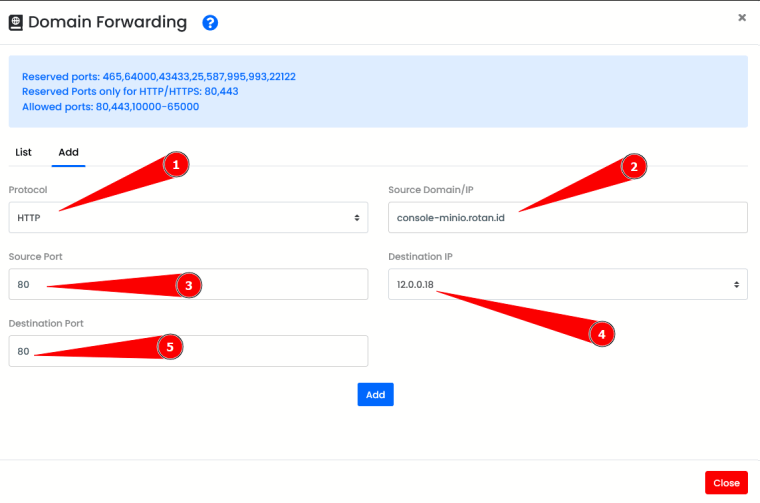Select the Add tab
Screen dimensions: 760x503
68,152
